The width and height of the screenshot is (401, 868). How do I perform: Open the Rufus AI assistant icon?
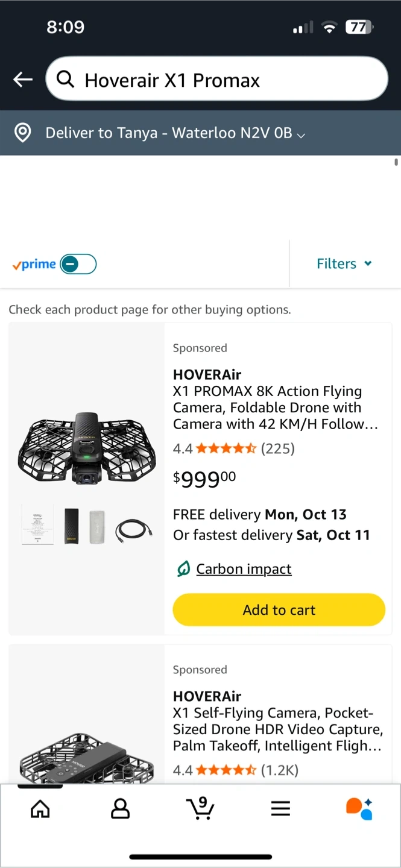point(359,808)
